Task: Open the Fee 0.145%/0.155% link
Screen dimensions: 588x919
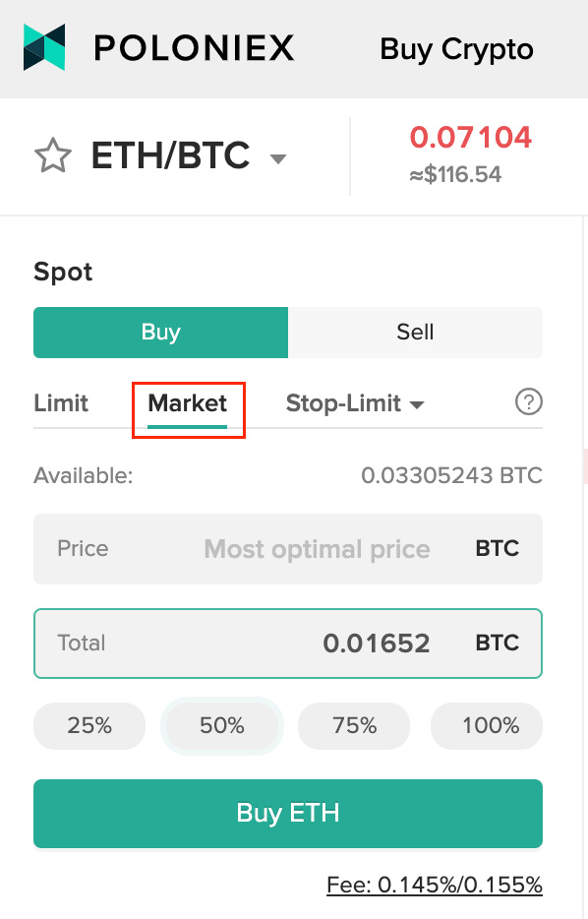Action: [435, 885]
